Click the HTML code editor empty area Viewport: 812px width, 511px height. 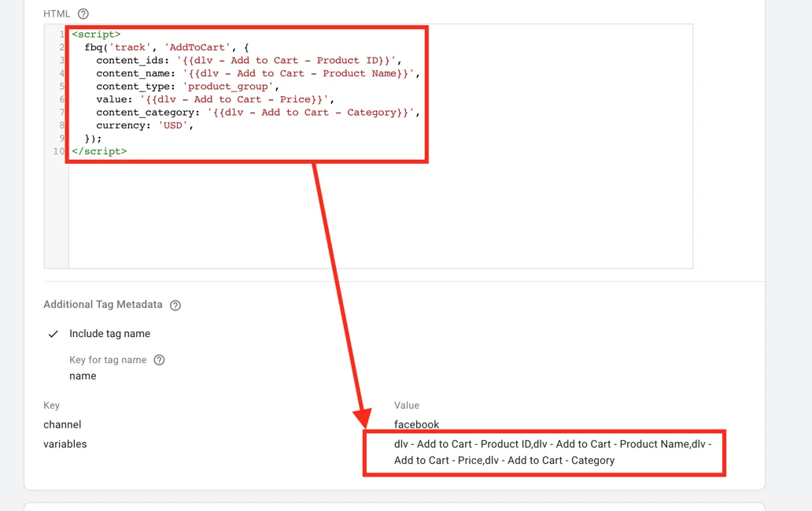coord(381,215)
